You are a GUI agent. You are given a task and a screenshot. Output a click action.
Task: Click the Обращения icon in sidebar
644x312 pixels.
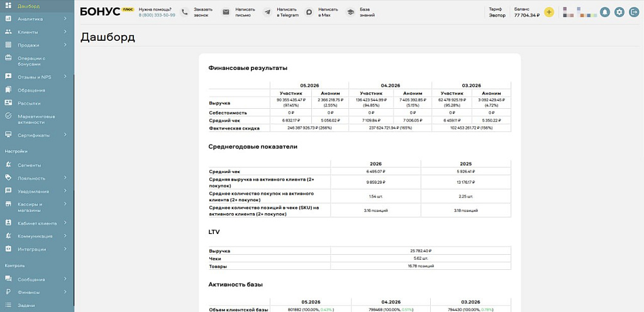8,90
